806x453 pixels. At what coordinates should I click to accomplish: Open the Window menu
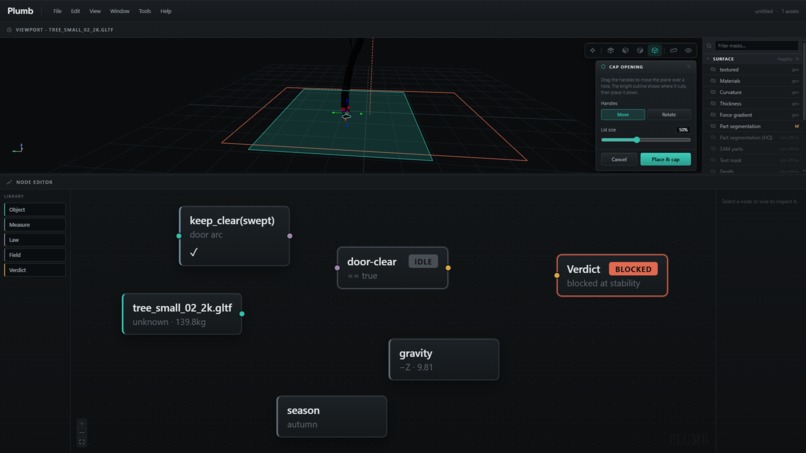point(120,11)
